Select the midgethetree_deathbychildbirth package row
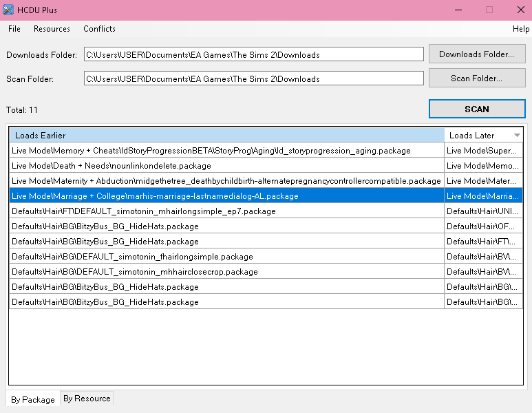This screenshot has height=413, width=532. (x=226, y=181)
